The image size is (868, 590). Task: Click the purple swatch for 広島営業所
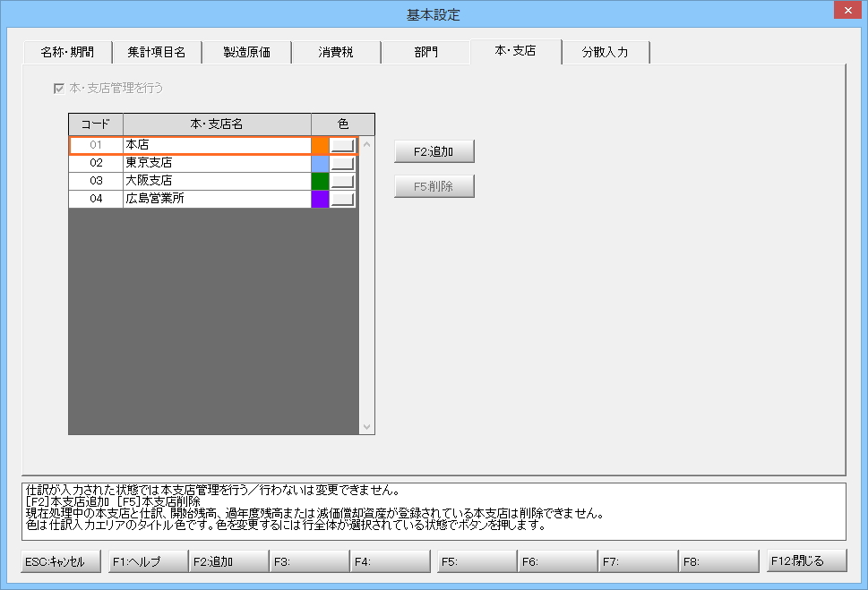[320, 199]
